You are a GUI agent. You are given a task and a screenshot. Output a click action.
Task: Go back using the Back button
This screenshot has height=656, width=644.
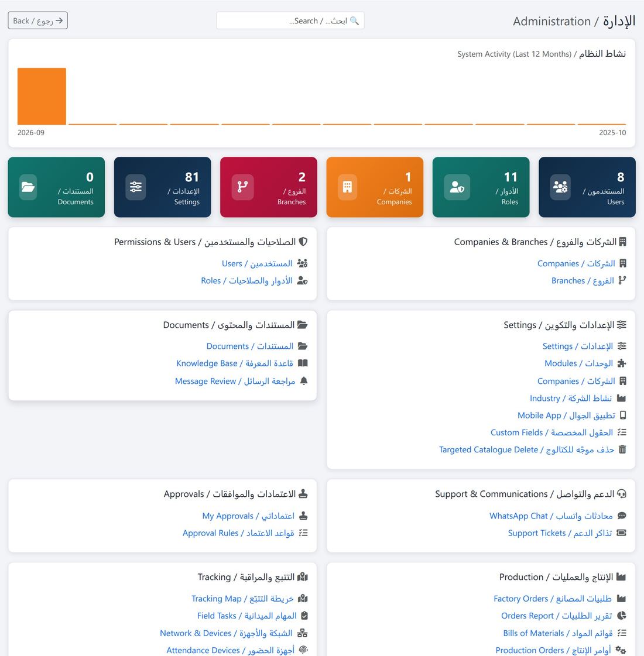coord(37,20)
